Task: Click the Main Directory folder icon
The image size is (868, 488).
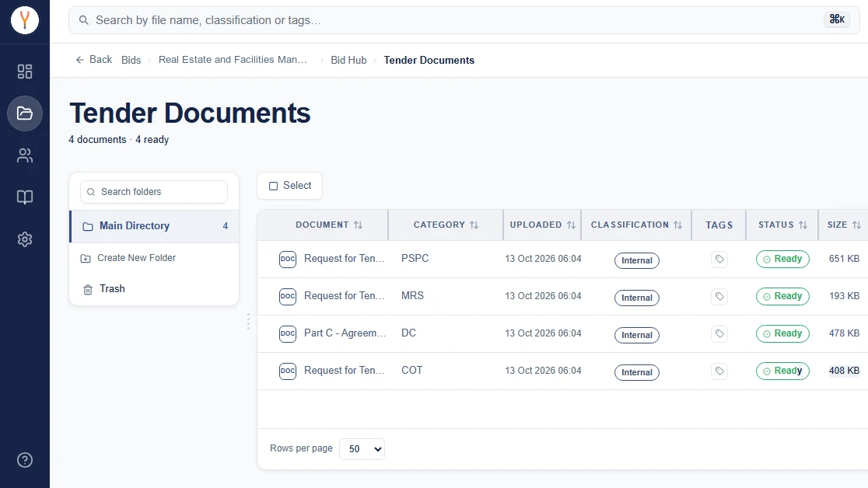Action: (87, 226)
